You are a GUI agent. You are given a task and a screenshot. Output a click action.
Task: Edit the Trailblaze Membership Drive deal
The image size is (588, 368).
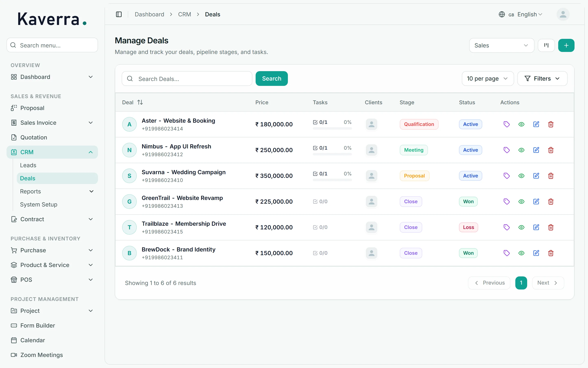pos(536,227)
